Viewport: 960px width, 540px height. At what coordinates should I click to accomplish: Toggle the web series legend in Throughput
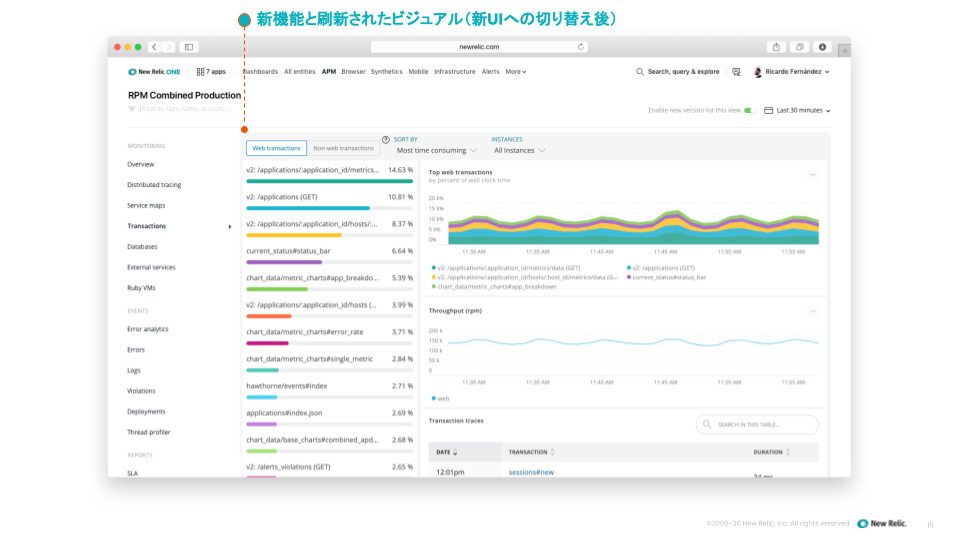pyautogui.click(x=440, y=399)
